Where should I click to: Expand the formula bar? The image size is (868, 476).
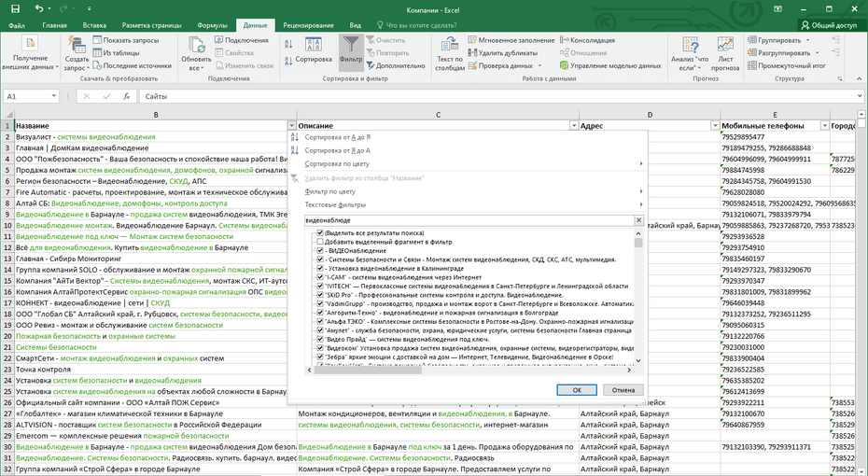tap(860, 96)
